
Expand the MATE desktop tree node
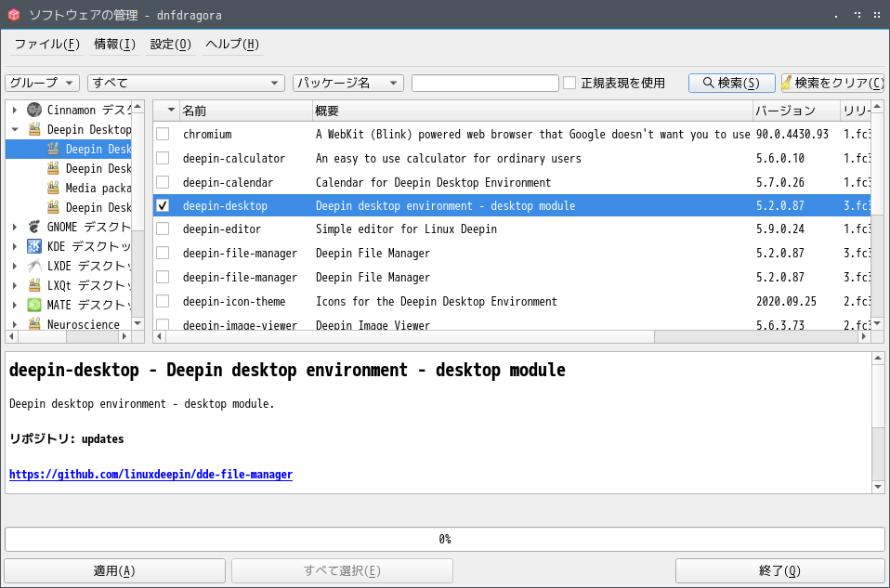(x=15, y=305)
